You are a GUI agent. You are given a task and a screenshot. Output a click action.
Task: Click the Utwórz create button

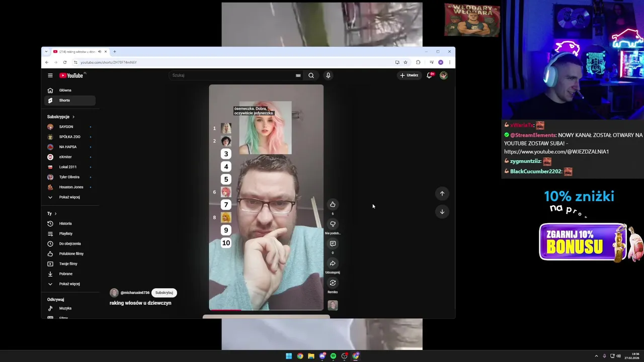point(409,75)
